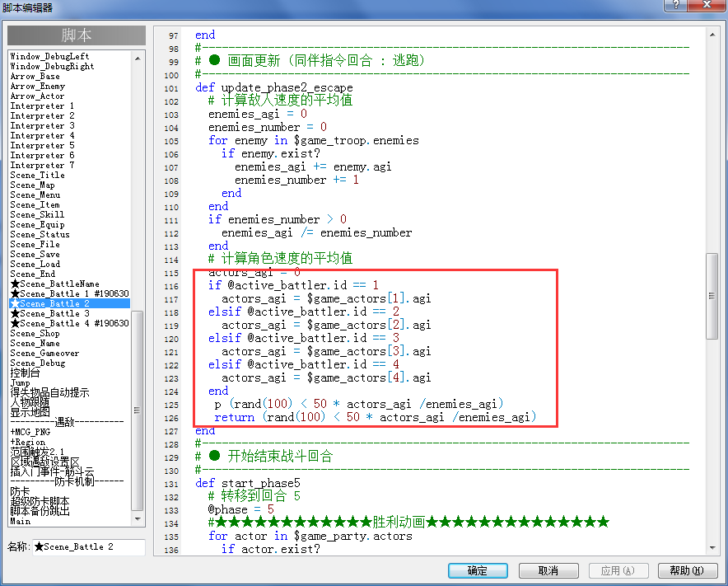This screenshot has height=586, width=728.
Task: Click the help question mark in title bar
Action: point(675,5)
